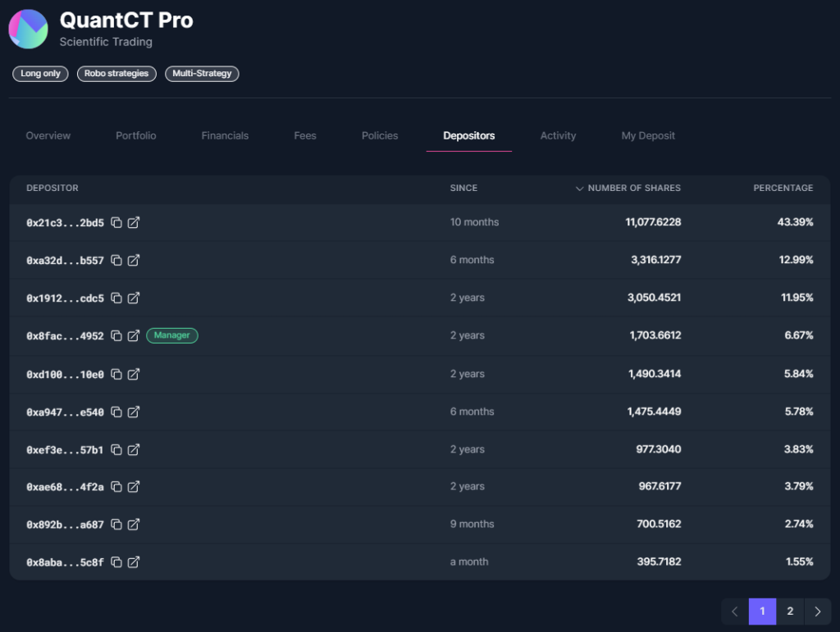Select the Robo strategies tag
Screen dimensions: 840x632
pyautogui.click(x=116, y=74)
